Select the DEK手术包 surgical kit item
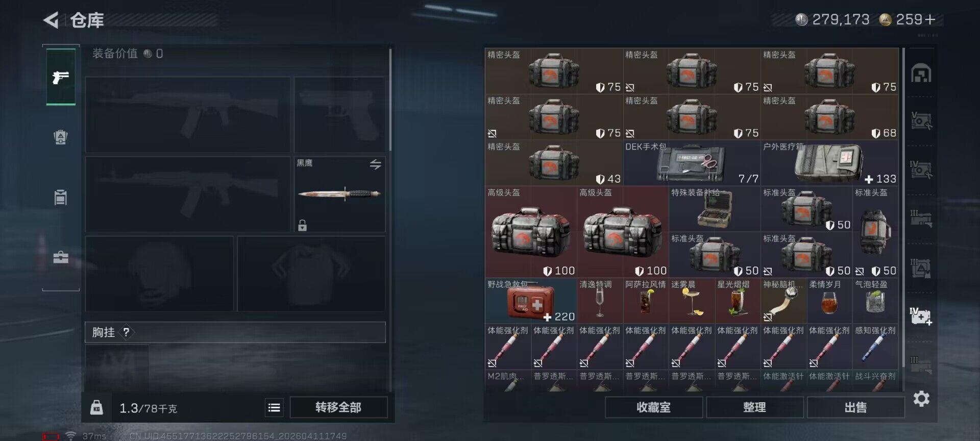Viewport: 980px width, 441px height. [x=692, y=163]
